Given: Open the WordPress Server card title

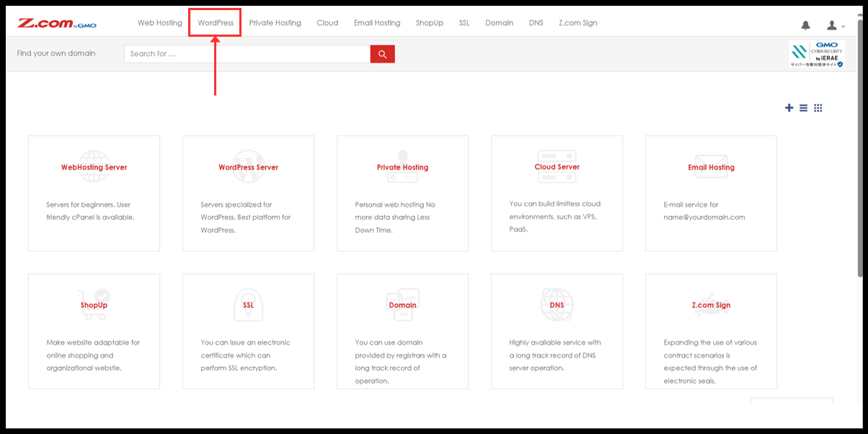Looking at the screenshot, I should point(248,167).
